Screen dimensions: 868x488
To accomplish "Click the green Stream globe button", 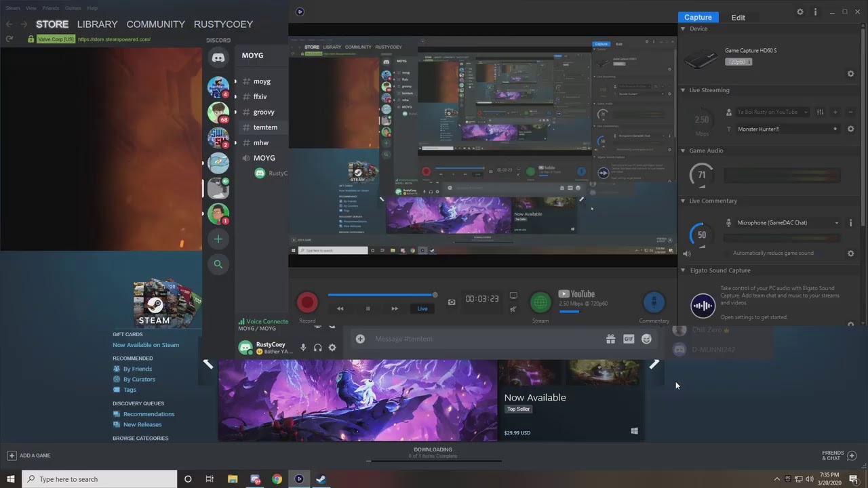I will click(x=540, y=302).
